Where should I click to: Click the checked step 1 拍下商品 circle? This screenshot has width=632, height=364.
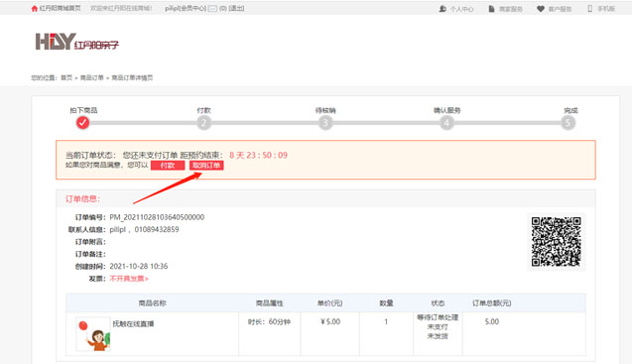(82, 123)
